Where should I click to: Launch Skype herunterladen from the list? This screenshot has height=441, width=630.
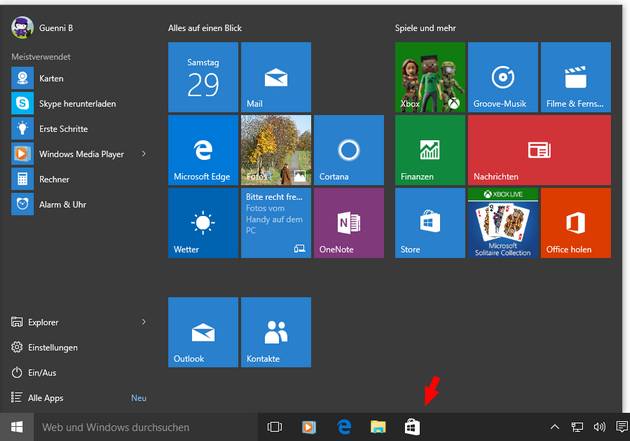[77, 104]
